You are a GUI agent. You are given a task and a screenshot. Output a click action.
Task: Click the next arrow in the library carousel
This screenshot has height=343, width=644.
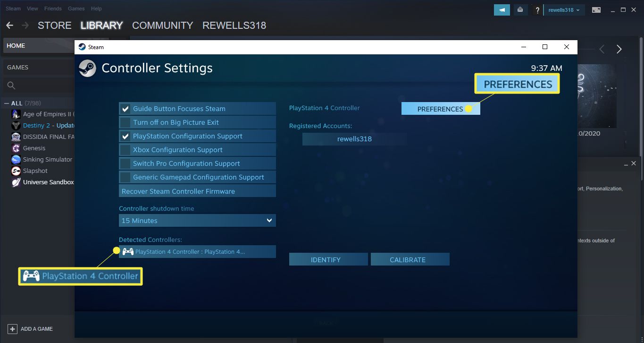pyautogui.click(x=619, y=49)
